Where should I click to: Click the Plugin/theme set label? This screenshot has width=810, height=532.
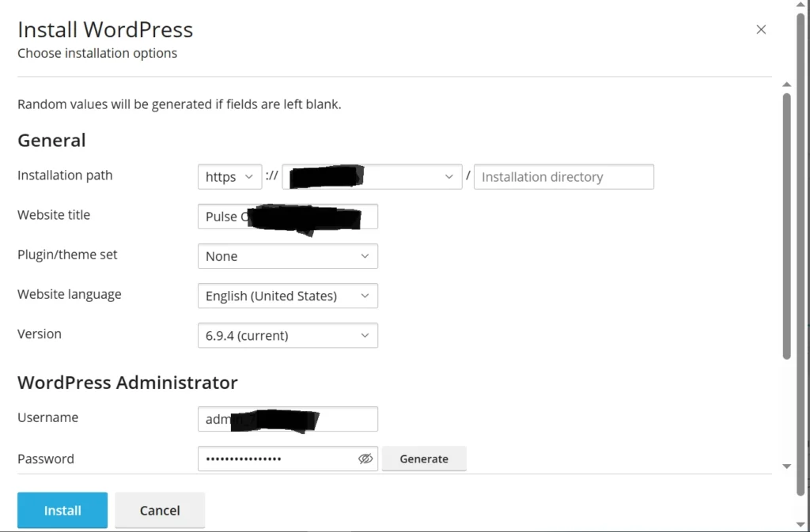coord(67,255)
